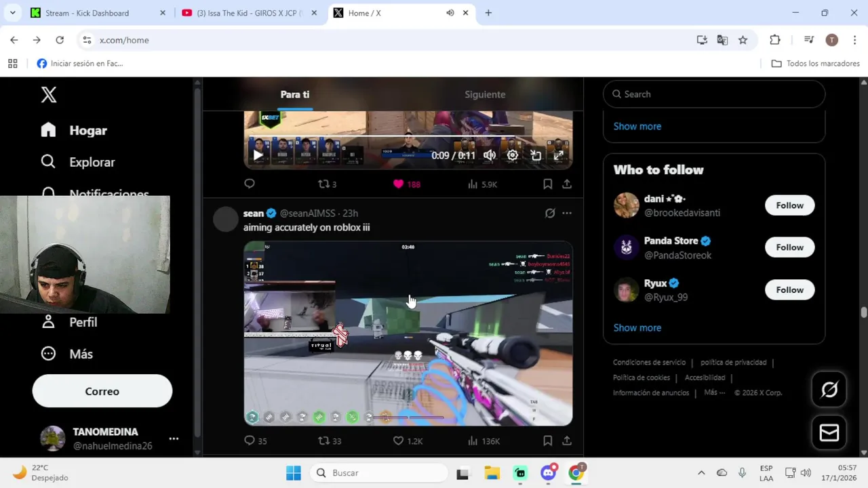Screen dimensions: 868x488
Task: Open Perfil in sidebar
Action: pos(69,322)
